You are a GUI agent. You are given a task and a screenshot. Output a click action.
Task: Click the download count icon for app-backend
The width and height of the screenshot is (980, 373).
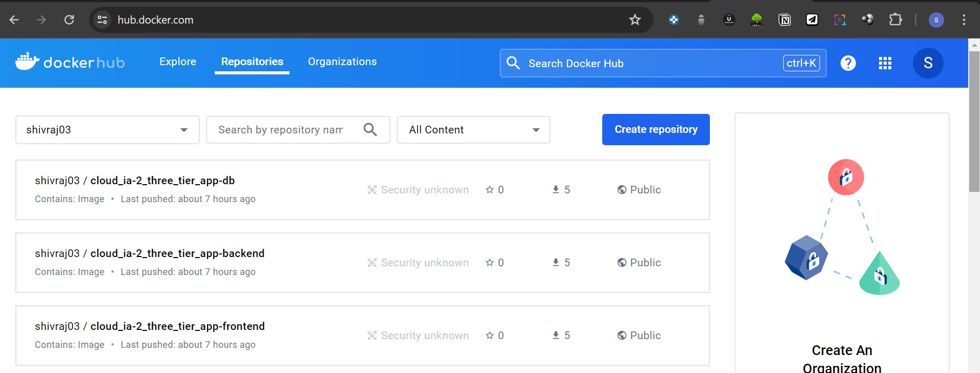(556, 263)
